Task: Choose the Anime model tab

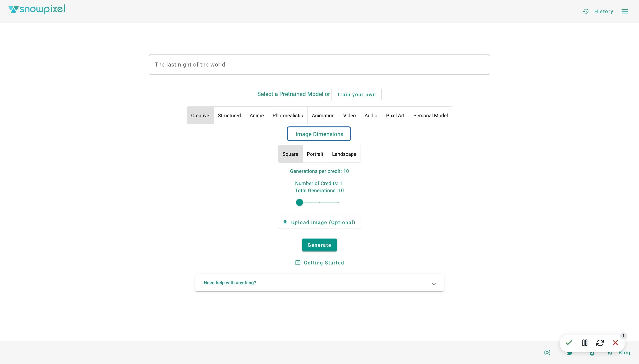Action: tap(256, 115)
